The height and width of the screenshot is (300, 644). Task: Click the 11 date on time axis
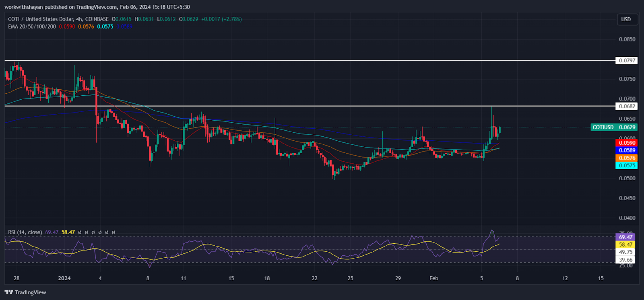[x=184, y=278]
